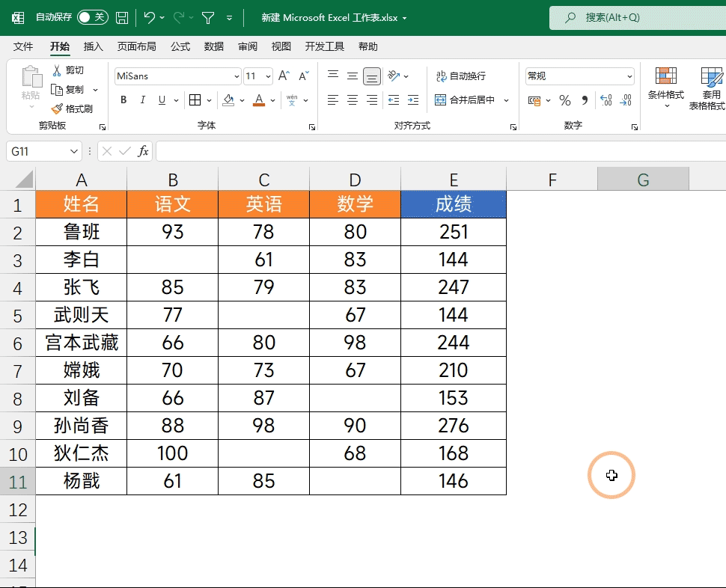Viewport: 726px width, 588px height.
Task: Toggle Italic formatting
Action: click(x=143, y=100)
